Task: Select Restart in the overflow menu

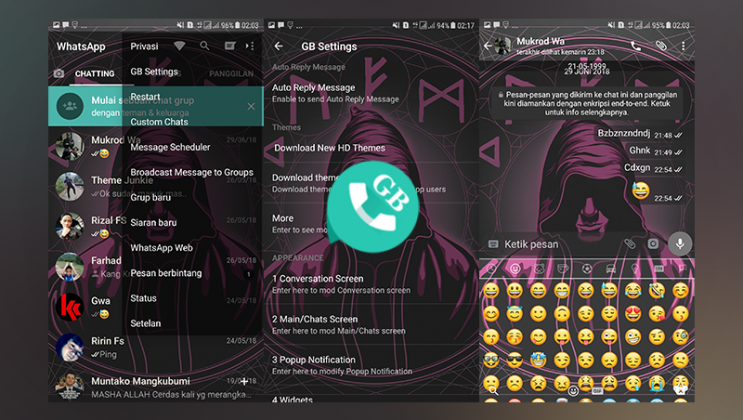Action: pyautogui.click(x=145, y=97)
